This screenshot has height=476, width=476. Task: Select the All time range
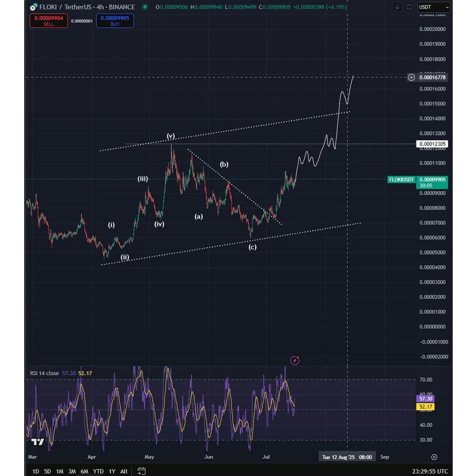[124, 471]
